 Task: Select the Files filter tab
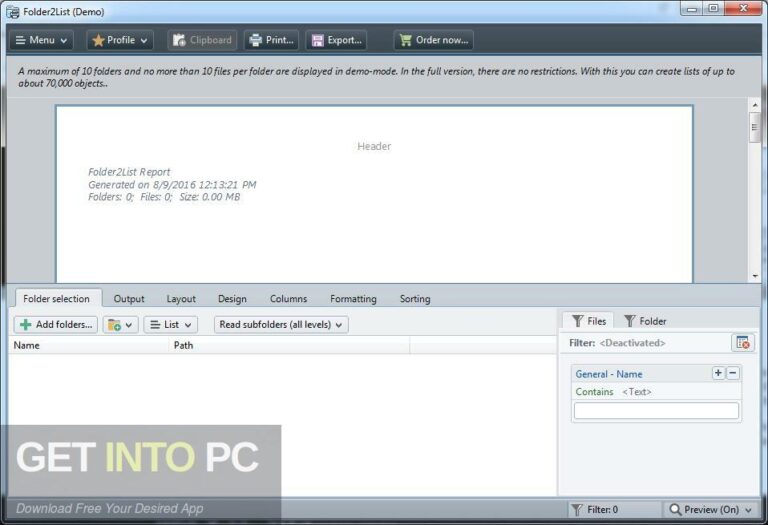pos(588,321)
